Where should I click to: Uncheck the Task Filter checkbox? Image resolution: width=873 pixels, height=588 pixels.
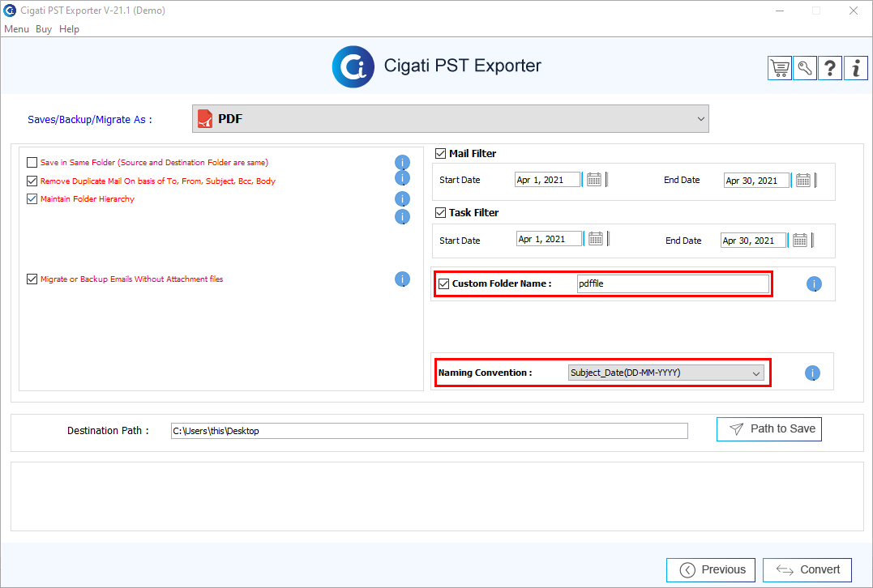click(440, 212)
